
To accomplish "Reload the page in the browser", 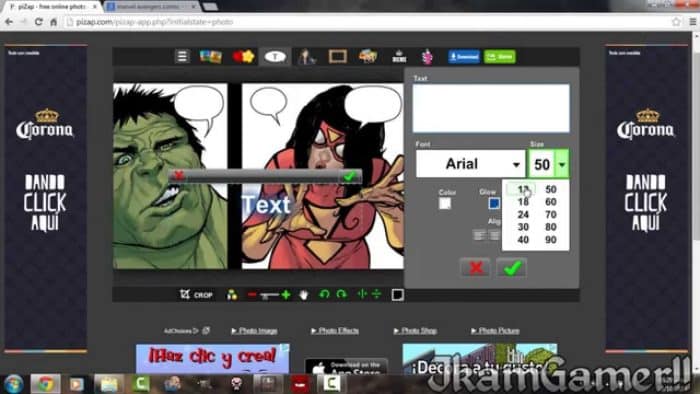I will point(39,22).
